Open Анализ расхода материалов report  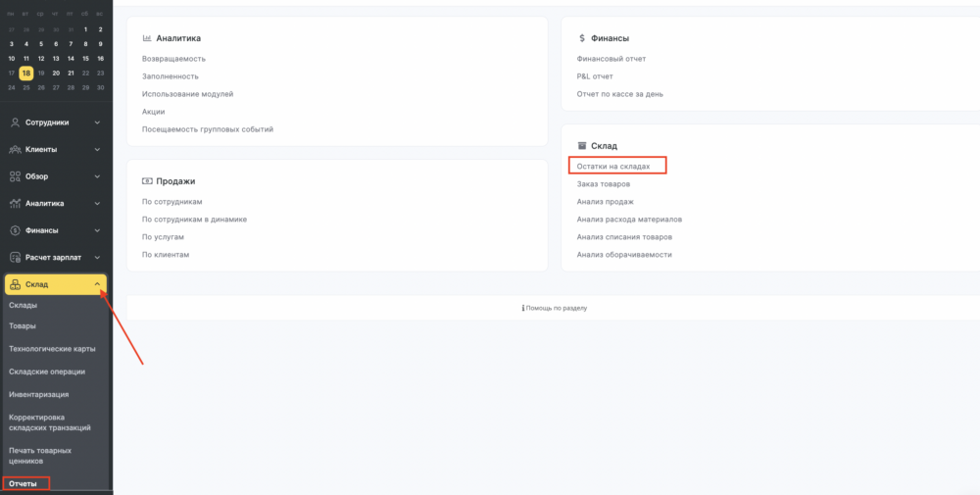(x=629, y=220)
